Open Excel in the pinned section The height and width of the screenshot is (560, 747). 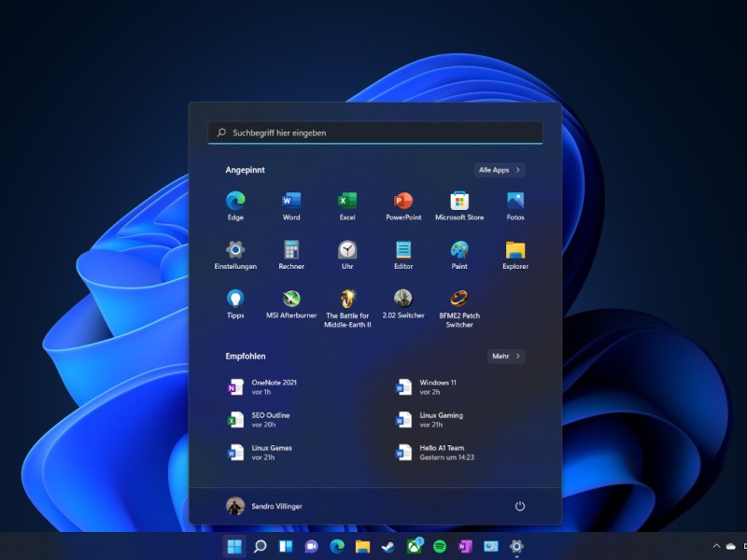[x=347, y=205]
